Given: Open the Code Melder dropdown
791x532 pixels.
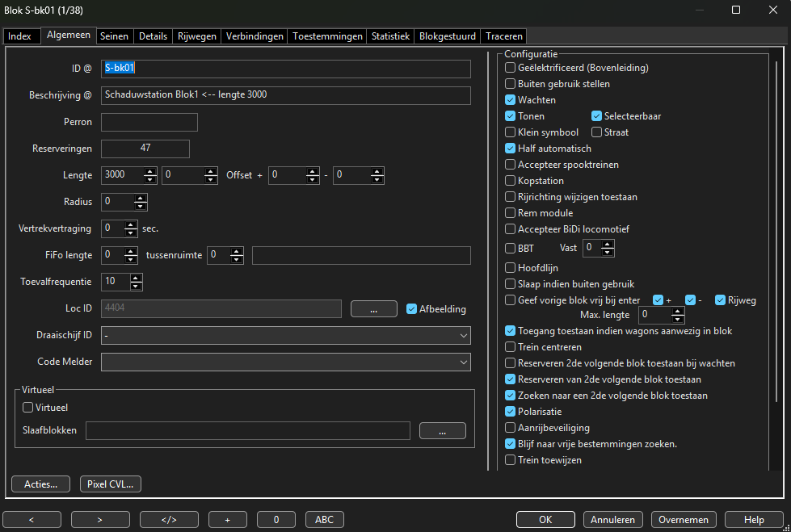Looking at the screenshot, I should pyautogui.click(x=463, y=362).
